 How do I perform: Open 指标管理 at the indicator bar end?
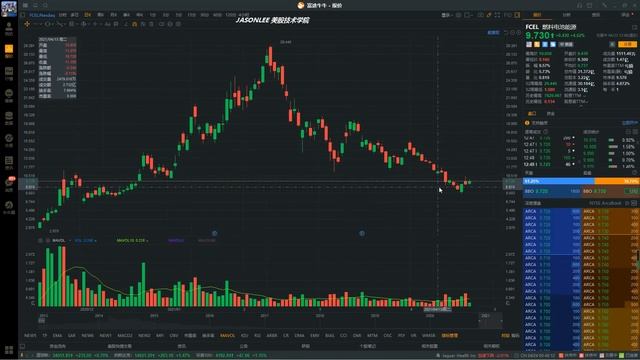449,336
